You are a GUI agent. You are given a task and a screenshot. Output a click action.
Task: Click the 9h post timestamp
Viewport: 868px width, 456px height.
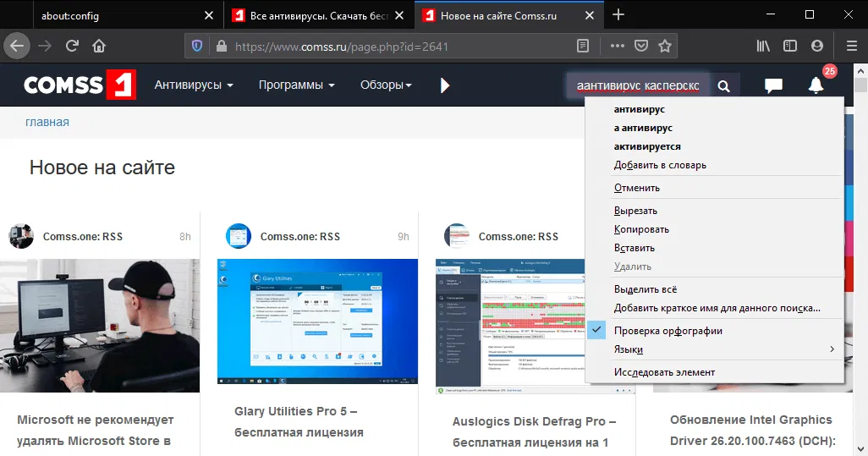point(404,237)
